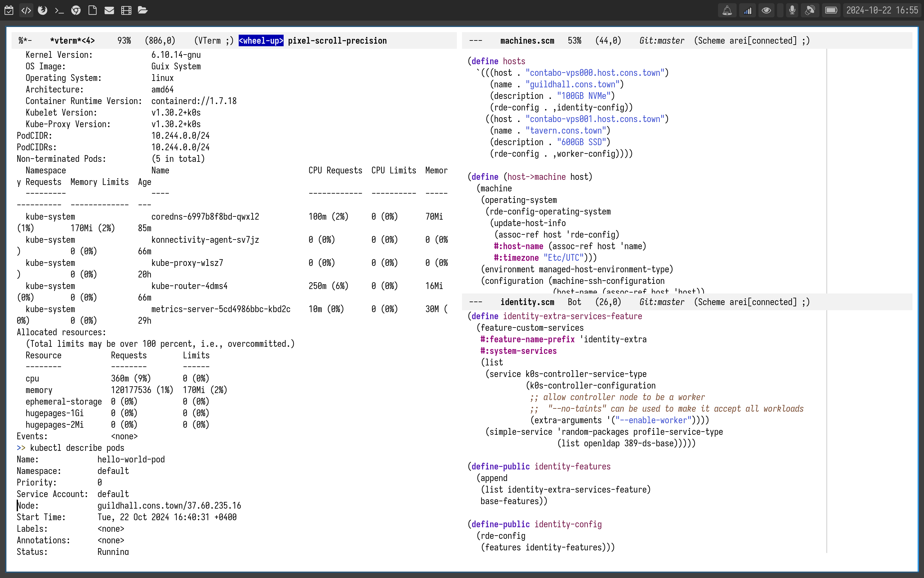Open the film strip video icon
This screenshot has height=578, width=924.
(126, 10)
